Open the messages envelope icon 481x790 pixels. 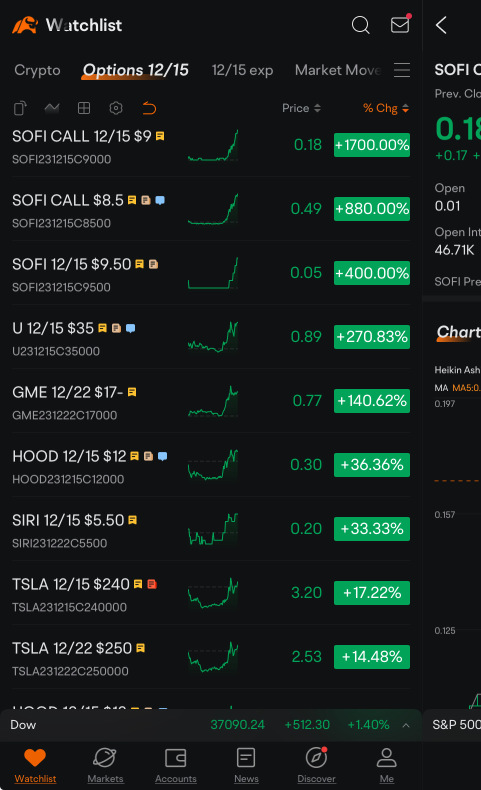click(400, 24)
